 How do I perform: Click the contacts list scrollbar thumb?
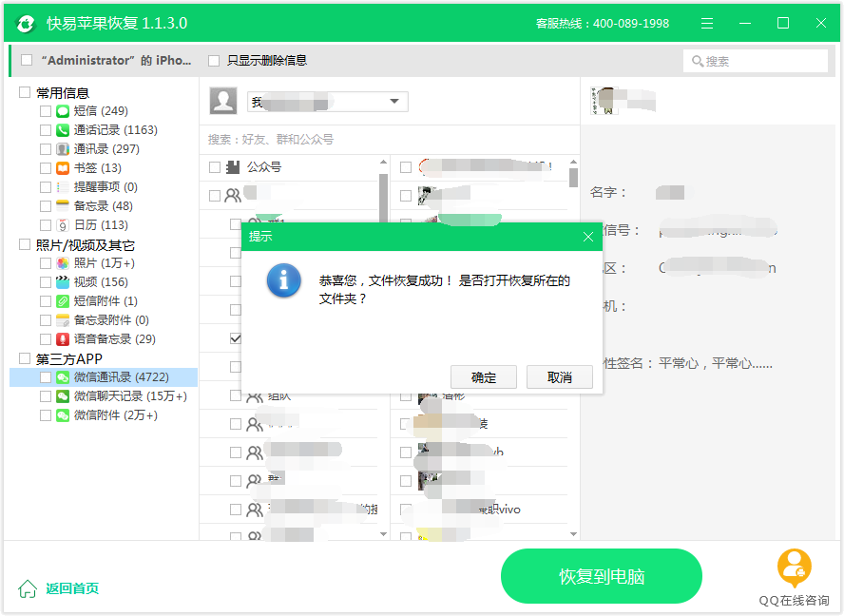(574, 178)
